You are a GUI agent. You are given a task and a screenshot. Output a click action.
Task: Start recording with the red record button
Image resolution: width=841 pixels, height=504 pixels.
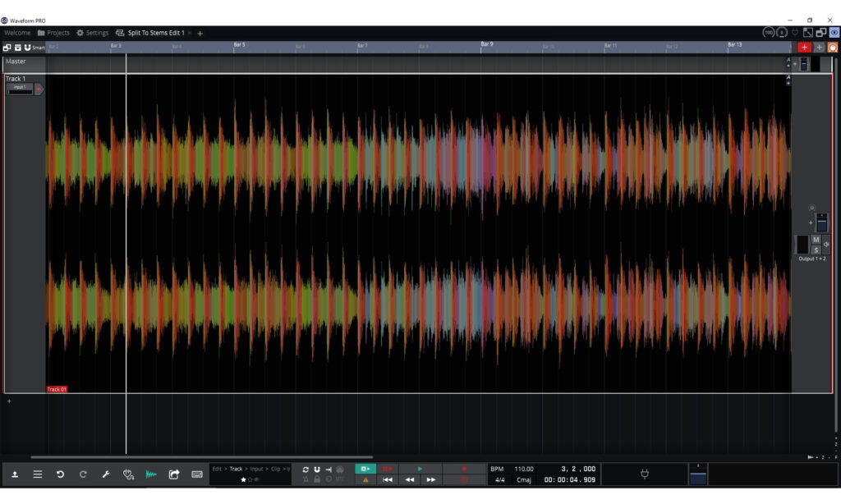pyautogui.click(x=465, y=470)
